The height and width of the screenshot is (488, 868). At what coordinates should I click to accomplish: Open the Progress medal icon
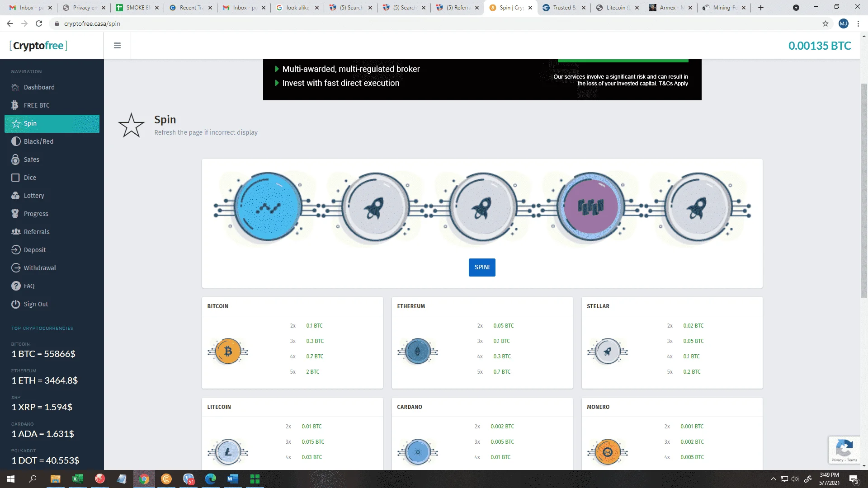click(15, 214)
